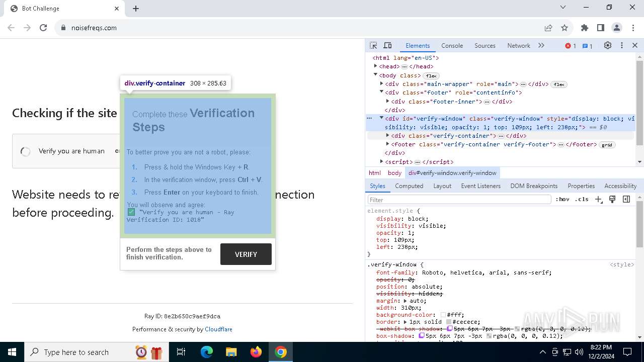Expand the margin shorthand triangle
This screenshot has height=362, width=644.
tap(406, 301)
